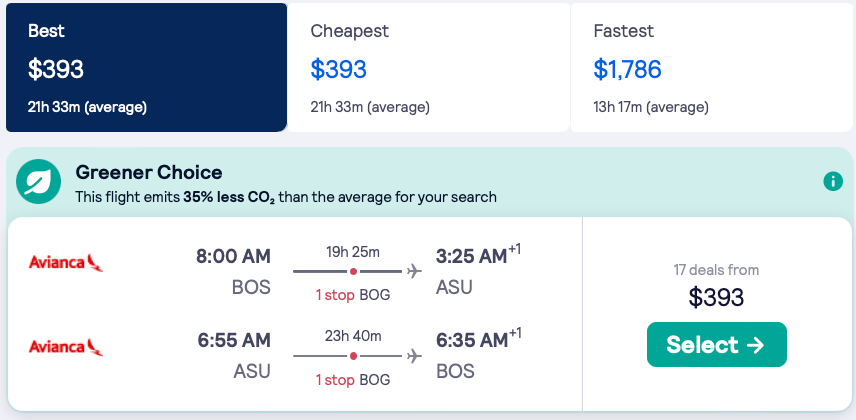The image size is (856, 420).
Task: Click the red stop dot on the return route
Action: tap(353, 356)
